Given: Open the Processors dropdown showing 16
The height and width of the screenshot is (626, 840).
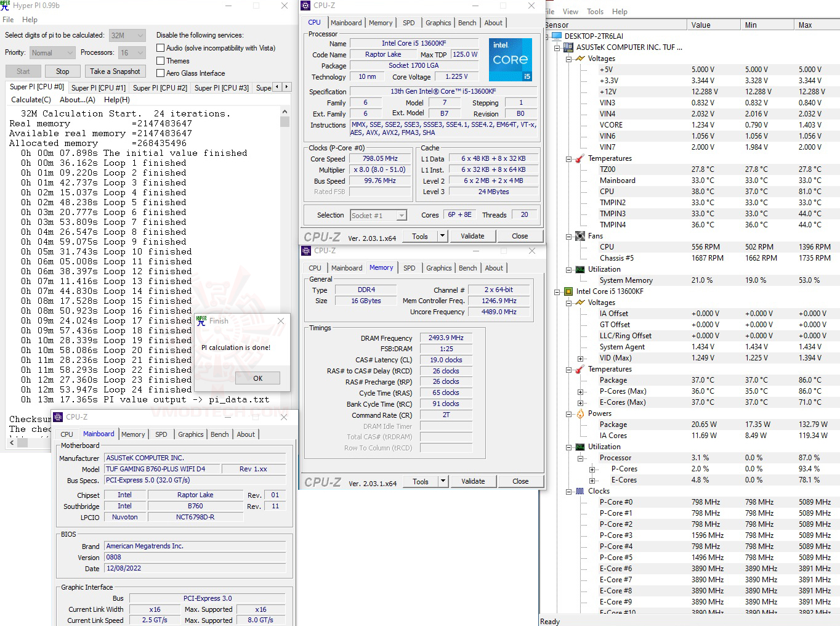Looking at the screenshot, I should point(132,53).
